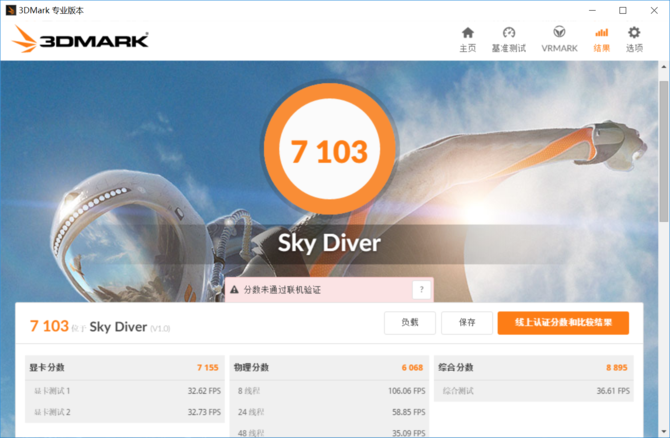Click the 7 103 score circle

329,152
